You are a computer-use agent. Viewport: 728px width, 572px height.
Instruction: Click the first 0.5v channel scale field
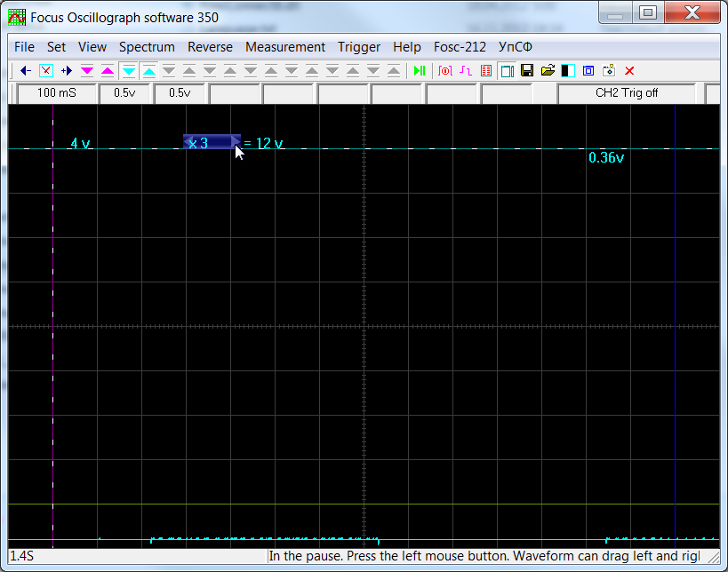[124, 93]
